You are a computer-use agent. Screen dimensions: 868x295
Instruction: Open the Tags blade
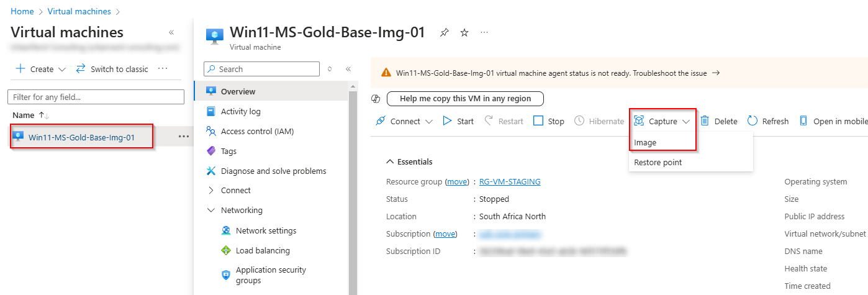point(228,151)
